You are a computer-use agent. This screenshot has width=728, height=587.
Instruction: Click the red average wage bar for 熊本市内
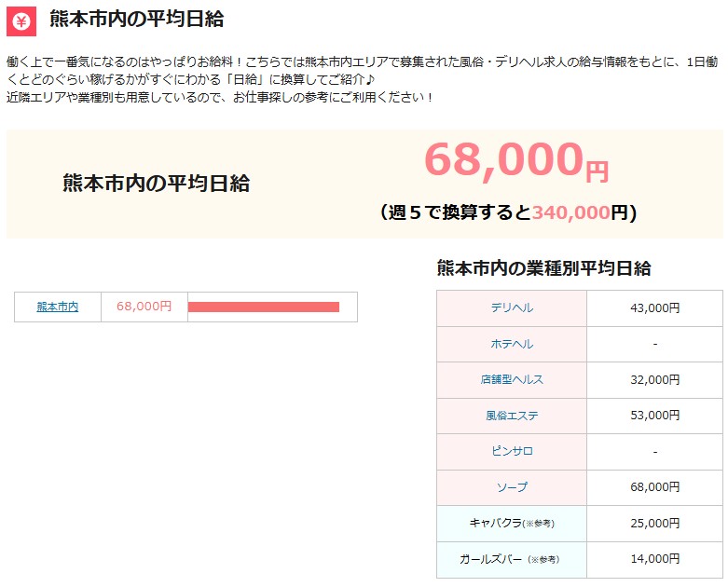coord(264,307)
